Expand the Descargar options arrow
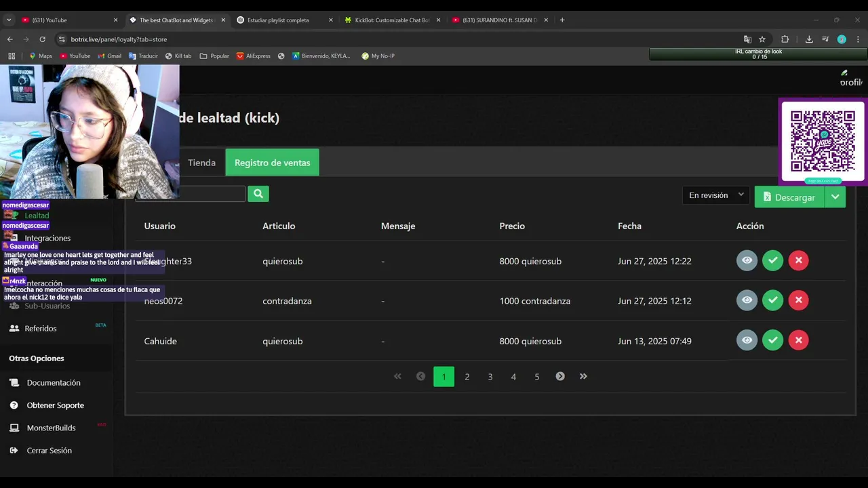Image resolution: width=868 pixels, height=488 pixels. [x=835, y=197]
